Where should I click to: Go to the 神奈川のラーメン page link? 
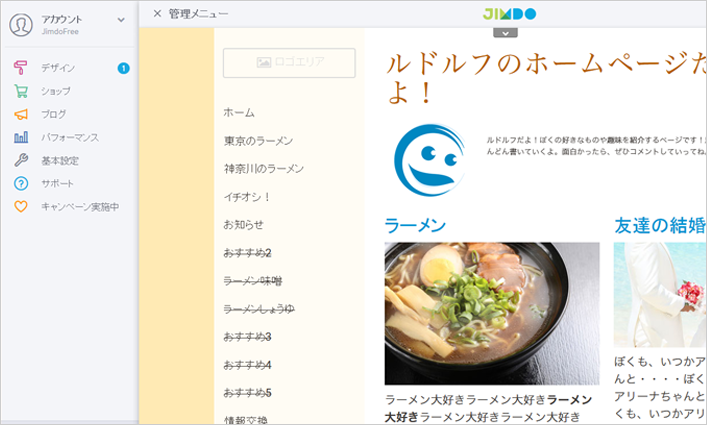tap(264, 169)
